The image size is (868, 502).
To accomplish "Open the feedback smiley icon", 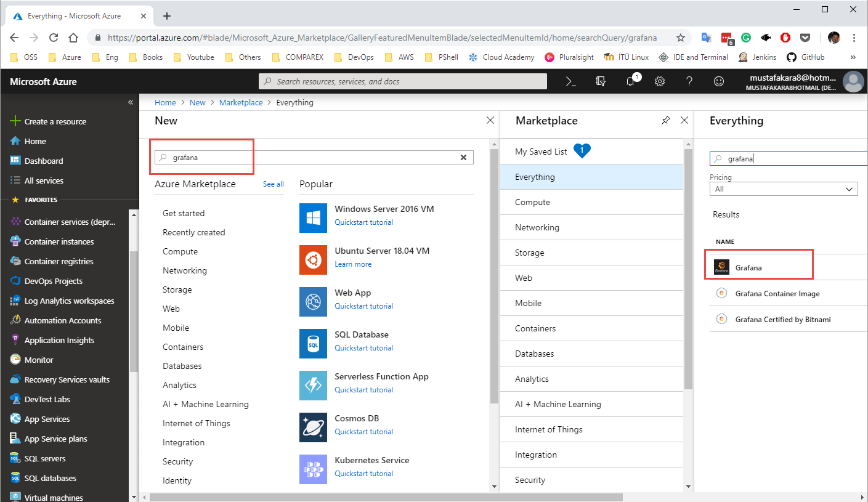I will (719, 81).
